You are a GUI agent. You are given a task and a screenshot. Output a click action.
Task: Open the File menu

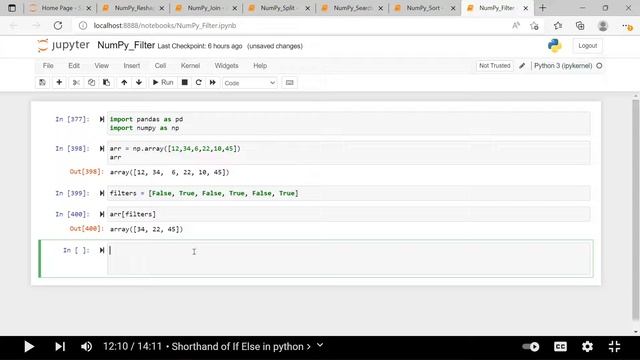point(48,66)
